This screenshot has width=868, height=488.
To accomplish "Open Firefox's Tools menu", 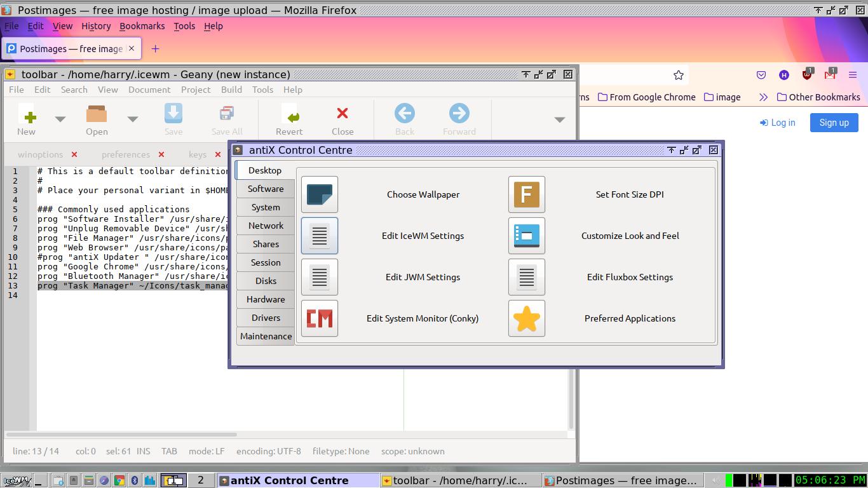I will (184, 26).
